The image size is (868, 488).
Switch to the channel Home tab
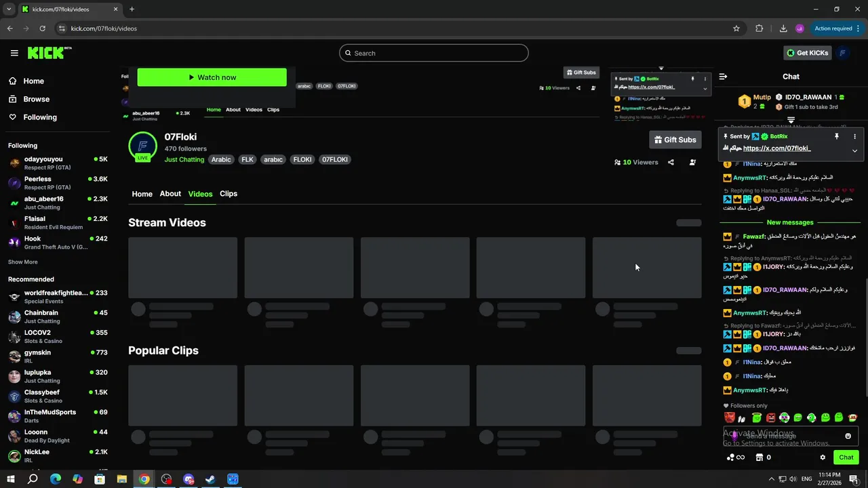(x=142, y=194)
